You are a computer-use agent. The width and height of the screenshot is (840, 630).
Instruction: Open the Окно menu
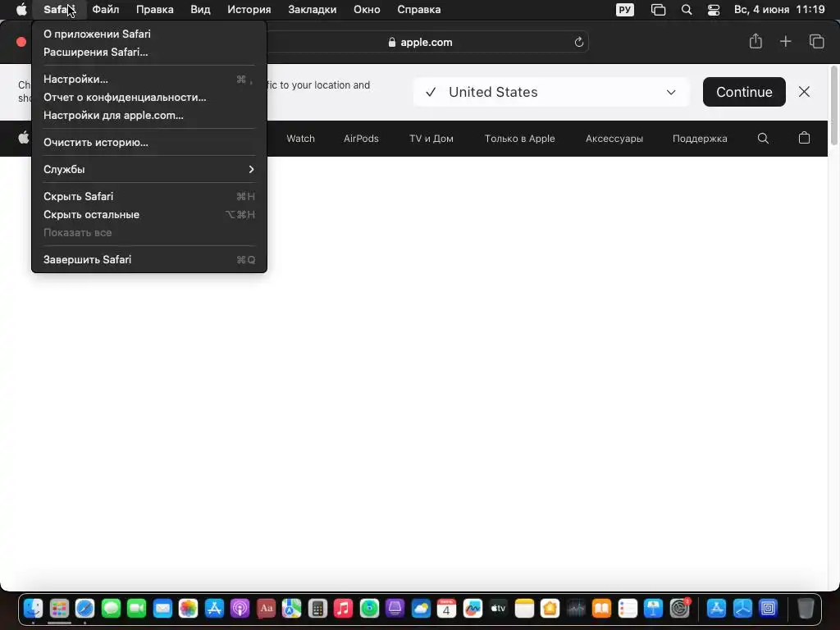point(367,10)
